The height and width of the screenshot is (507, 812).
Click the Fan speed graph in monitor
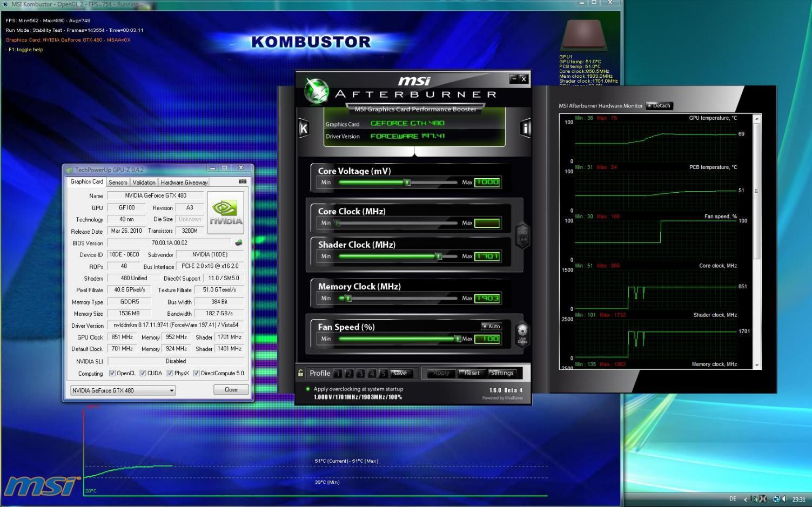pos(656,240)
